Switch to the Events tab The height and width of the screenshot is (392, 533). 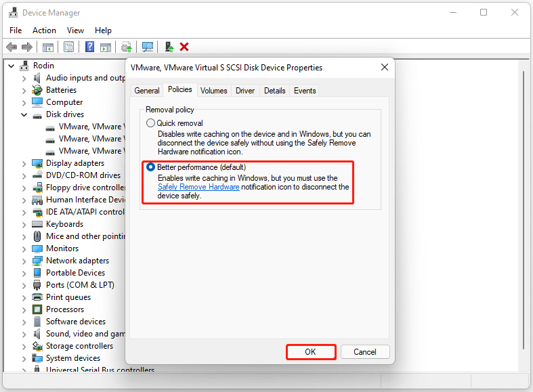pos(305,91)
